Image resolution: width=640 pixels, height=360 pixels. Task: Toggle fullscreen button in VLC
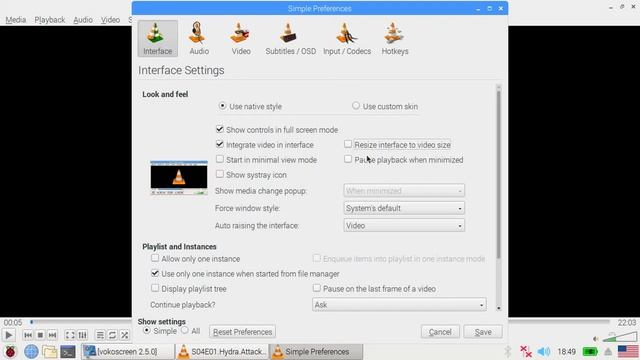pyautogui.click(x=70, y=335)
